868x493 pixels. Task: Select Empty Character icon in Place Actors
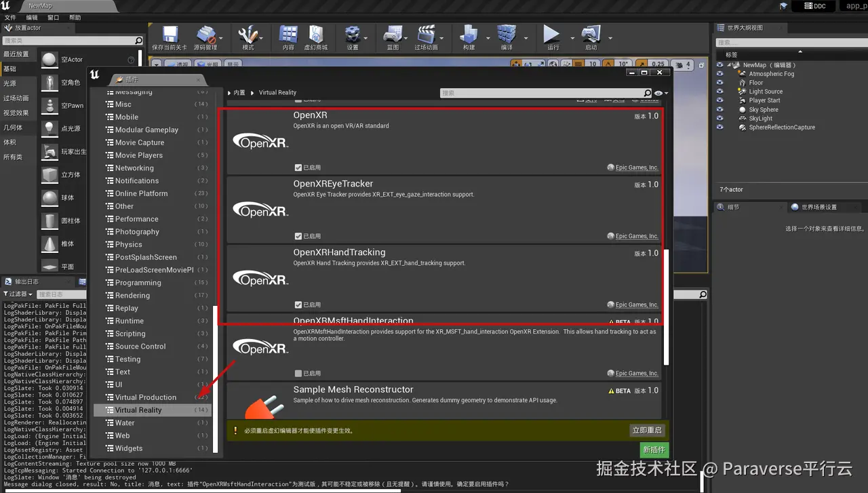(50, 83)
